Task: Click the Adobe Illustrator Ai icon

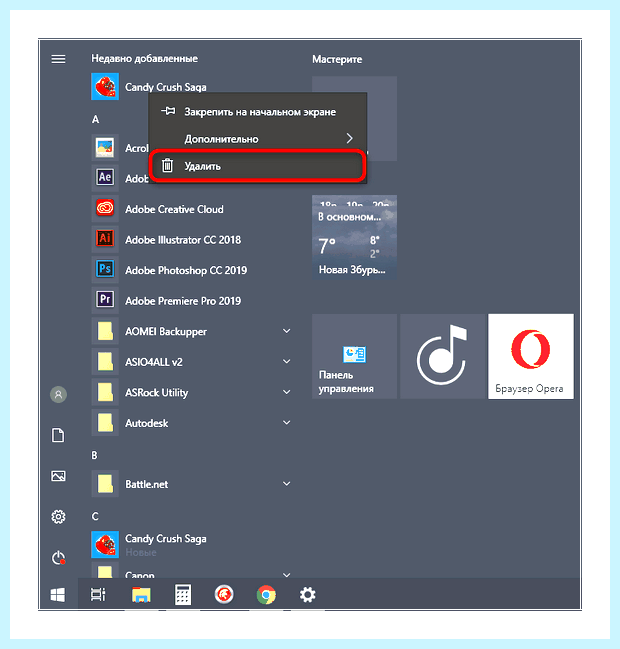Action: point(105,239)
